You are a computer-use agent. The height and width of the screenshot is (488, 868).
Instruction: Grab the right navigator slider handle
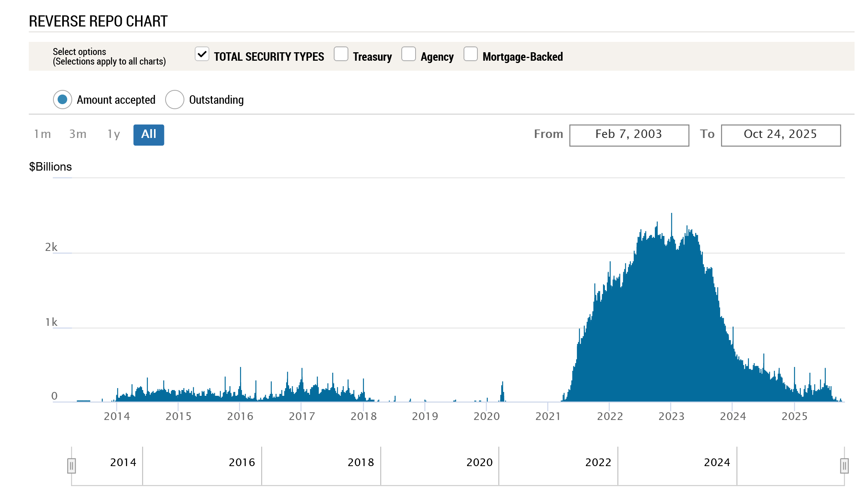click(844, 466)
